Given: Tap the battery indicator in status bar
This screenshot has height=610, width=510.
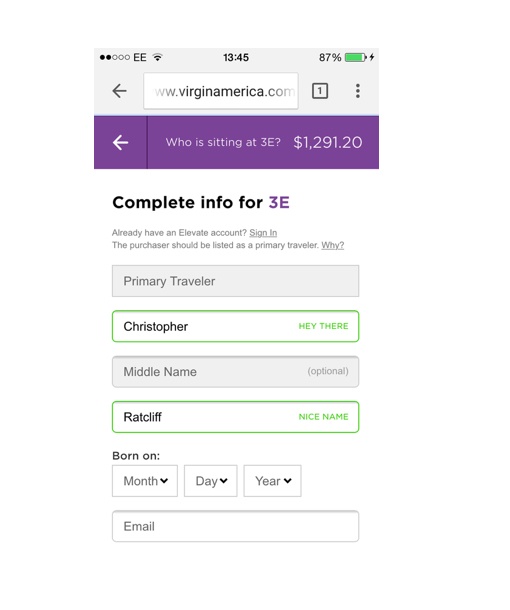Looking at the screenshot, I should tap(356, 58).
